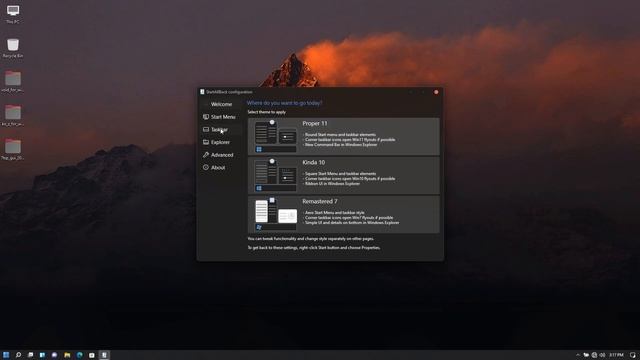The image size is (640, 360).
Task: Open the Widgets icon on taskbar
Action: [x=42, y=355]
